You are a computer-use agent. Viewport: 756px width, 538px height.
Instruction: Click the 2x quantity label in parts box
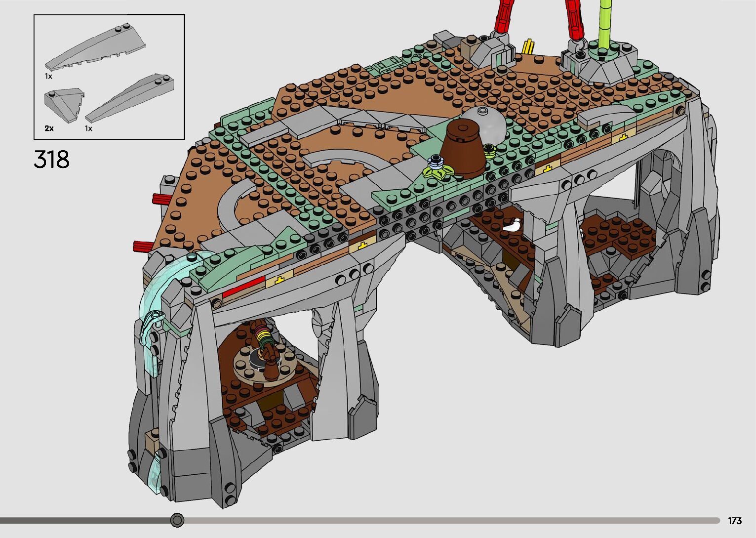coord(49,128)
